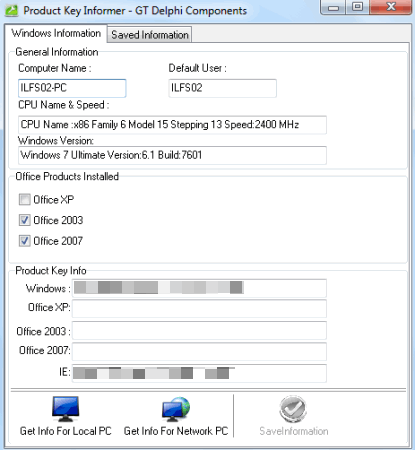
Task: Uncheck the Office 2007 checkbox
Action: click(25, 241)
